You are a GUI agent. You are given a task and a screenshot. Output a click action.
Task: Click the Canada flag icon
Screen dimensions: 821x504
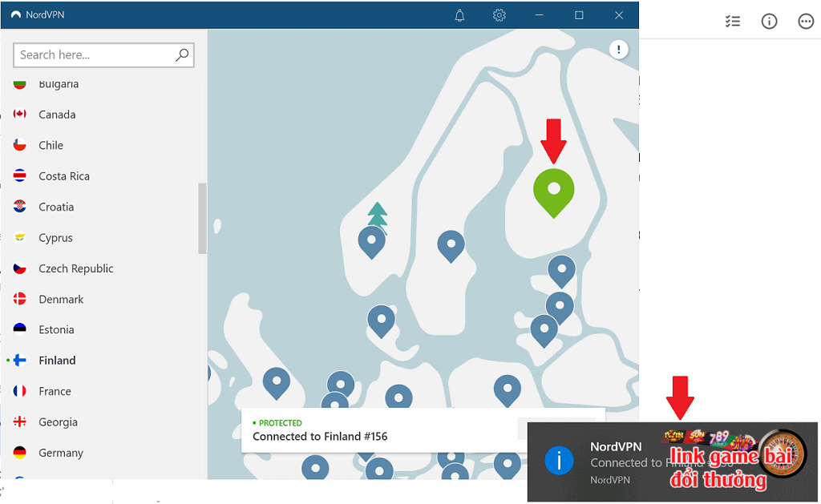tap(20, 114)
